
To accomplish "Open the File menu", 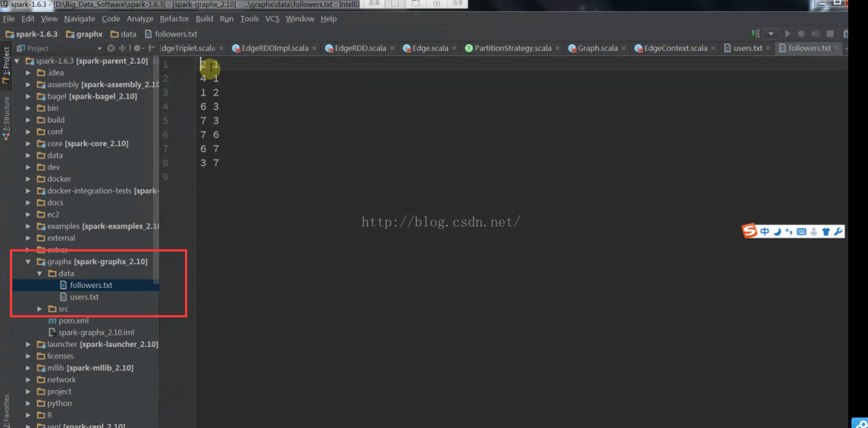I will point(9,18).
